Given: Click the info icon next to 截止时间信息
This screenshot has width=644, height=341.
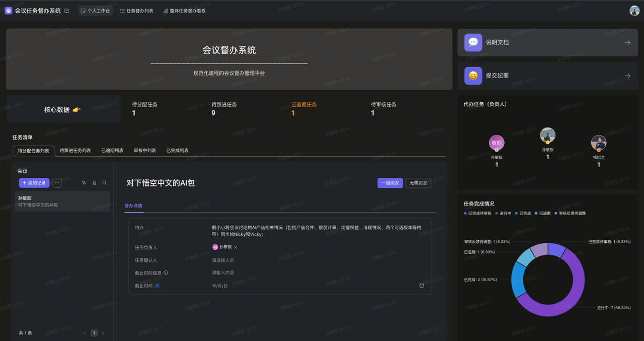Looking at the screenshot, I should 166,273.
